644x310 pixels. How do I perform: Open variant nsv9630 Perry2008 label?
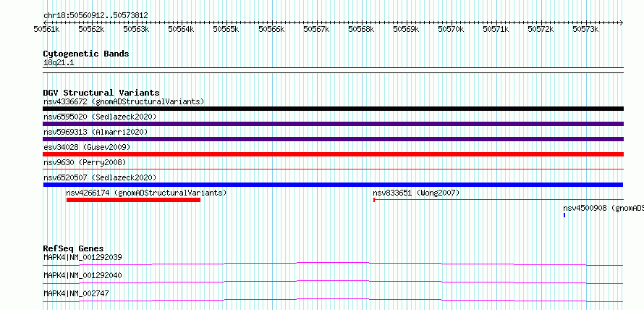(85, 162)
